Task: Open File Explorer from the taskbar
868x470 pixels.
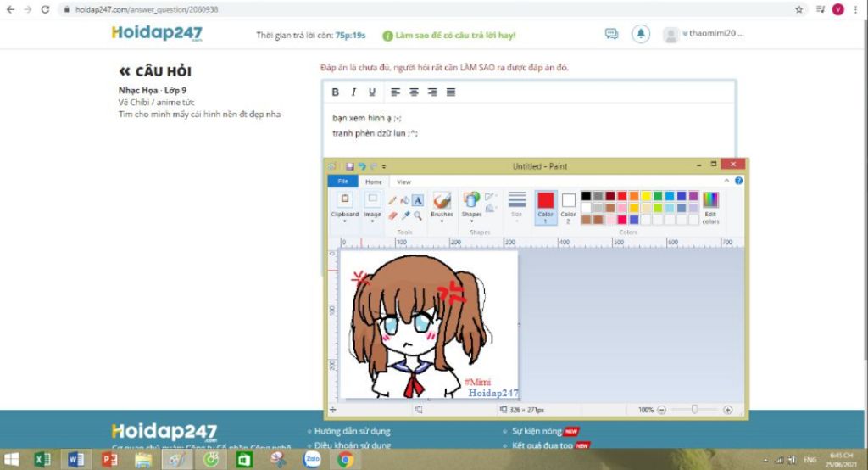Action: click(x=143, y=460)
